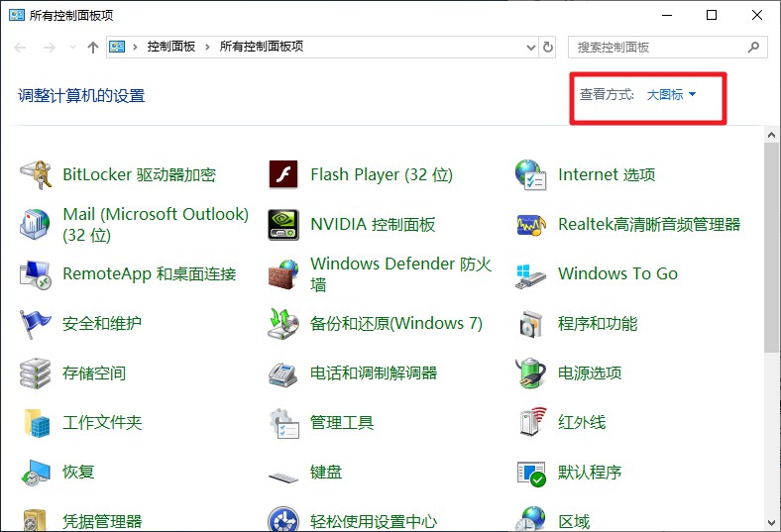The width and height of the screenshot is (781, 532).
Task: Open the 工作文件夹 link text
Action: coord(102,422)
